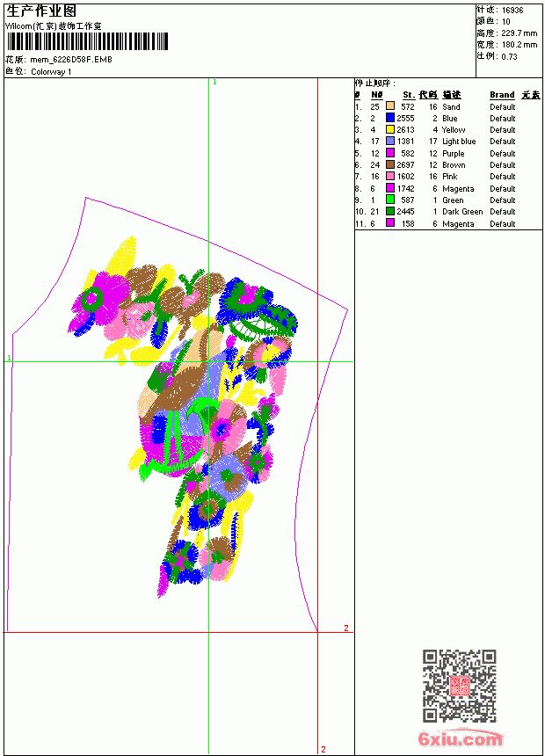Click the green marker 1 atop vertical line

pos(214,83)
